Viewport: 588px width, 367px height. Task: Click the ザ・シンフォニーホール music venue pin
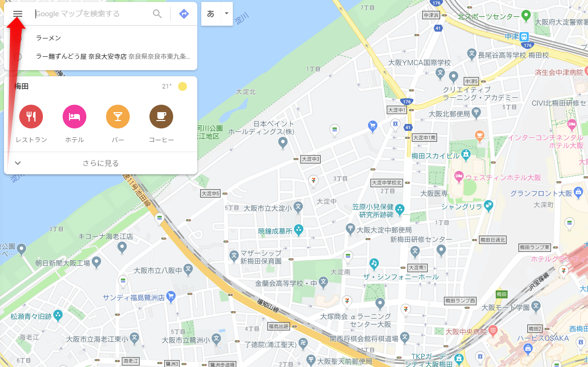point(374,264)
